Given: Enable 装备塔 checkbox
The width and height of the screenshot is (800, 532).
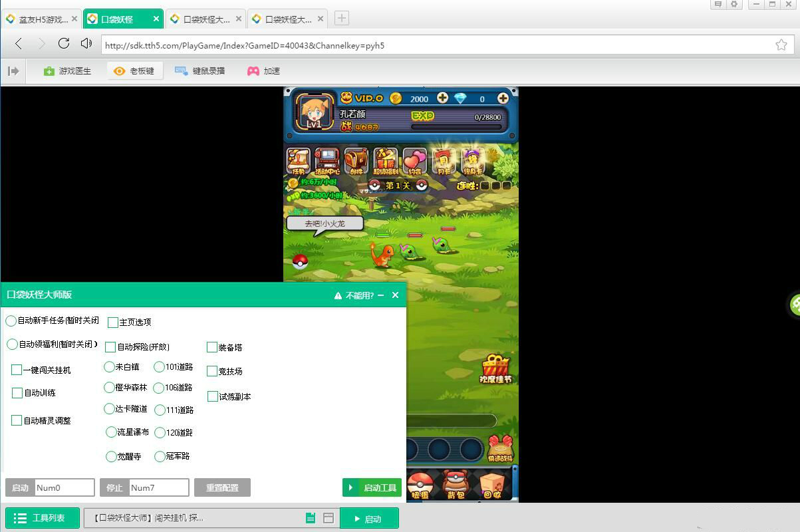Looking at the screenshot, I should pos(212,347).
